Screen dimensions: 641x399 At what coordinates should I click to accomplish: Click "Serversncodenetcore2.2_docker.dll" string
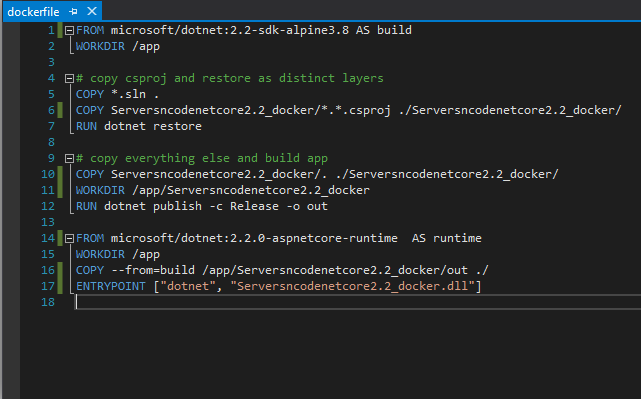tap(352, 286)
